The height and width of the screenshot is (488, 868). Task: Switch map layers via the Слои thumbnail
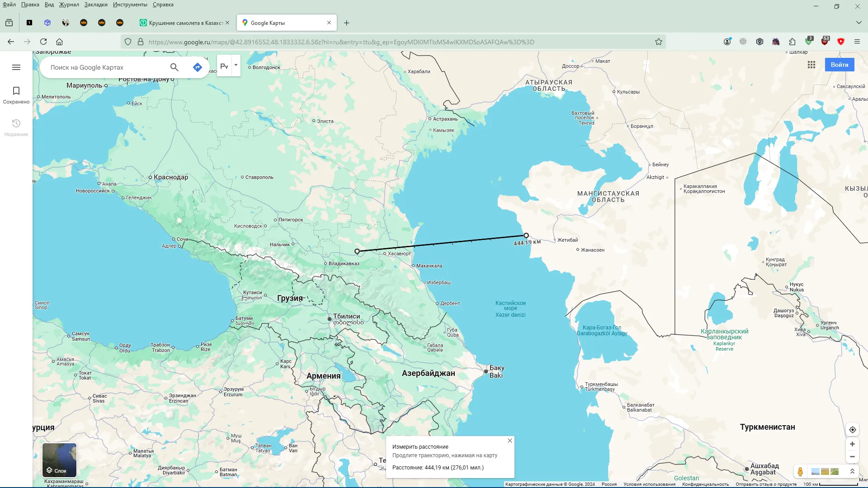pyautogui.click(x=60, y=460)
